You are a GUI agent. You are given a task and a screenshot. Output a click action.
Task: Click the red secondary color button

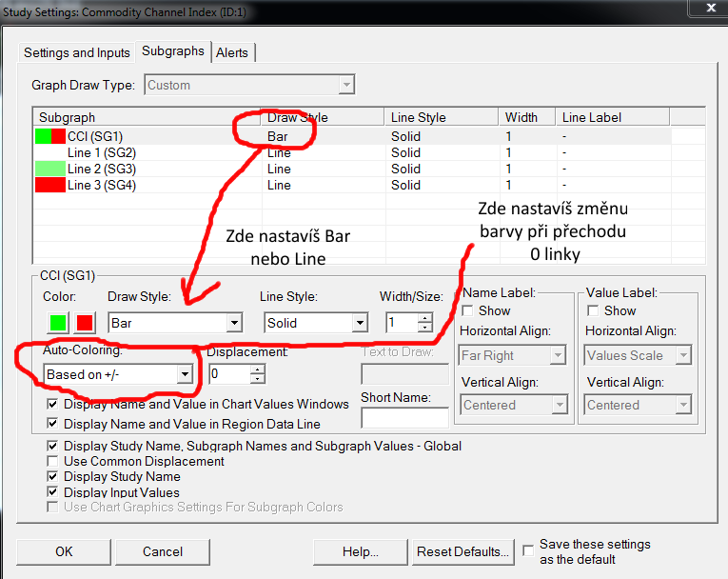click(x=86, y=323)
